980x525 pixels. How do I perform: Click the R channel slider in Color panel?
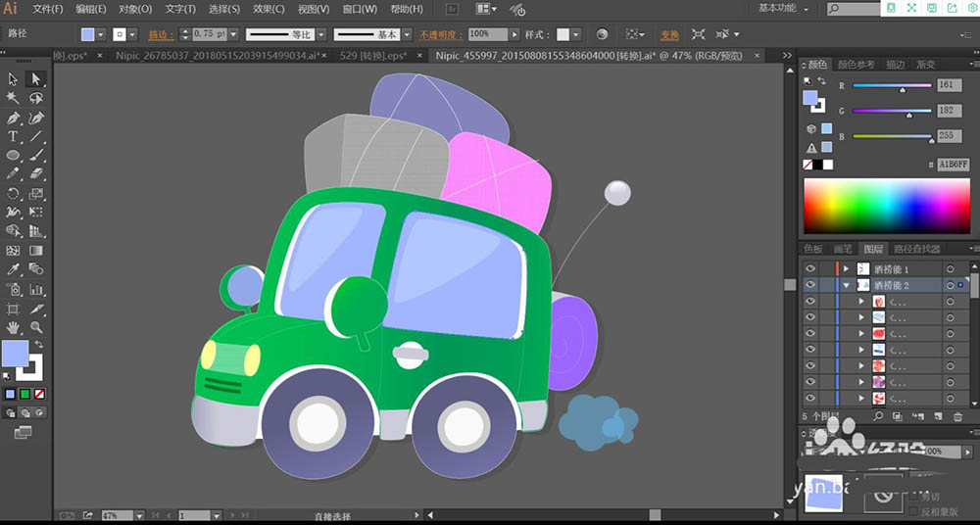[892, 86]
